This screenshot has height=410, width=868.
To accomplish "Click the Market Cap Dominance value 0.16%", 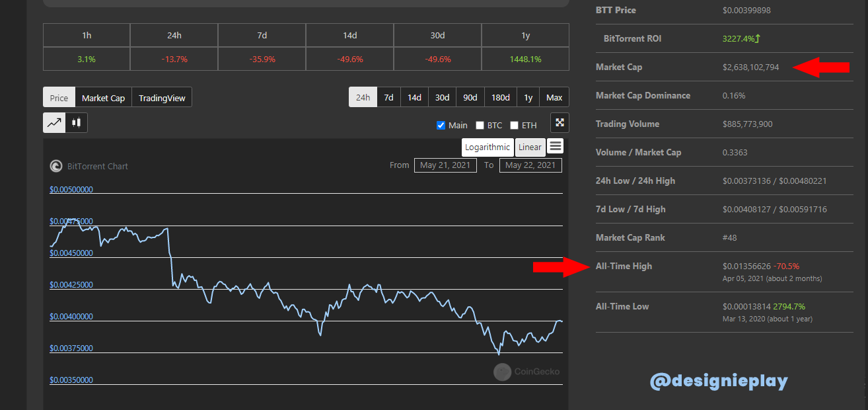I will pyautogui.click(x=734, y=95).
